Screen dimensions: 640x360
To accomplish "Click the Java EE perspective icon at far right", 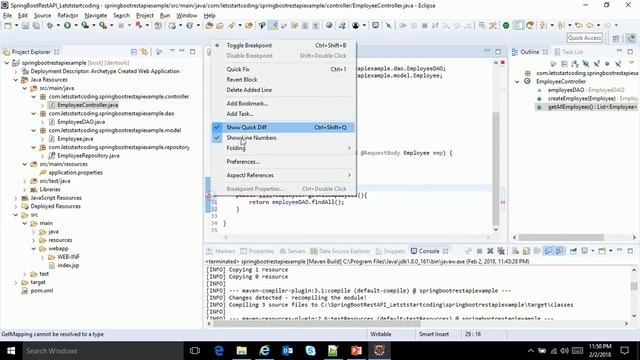I will click(x=631, y=38).
